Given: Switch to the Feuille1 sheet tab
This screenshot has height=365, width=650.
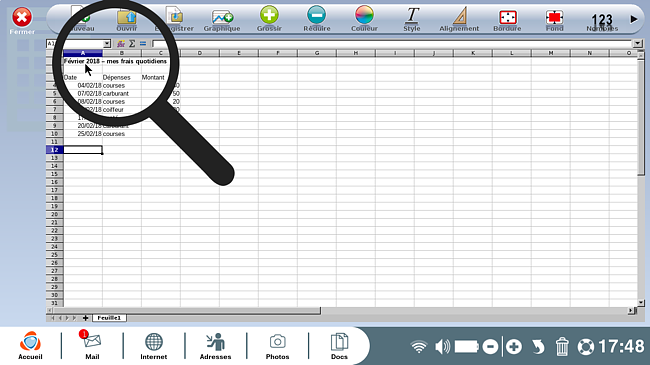Looking at the screenshot, I should [x=109, y=318].
